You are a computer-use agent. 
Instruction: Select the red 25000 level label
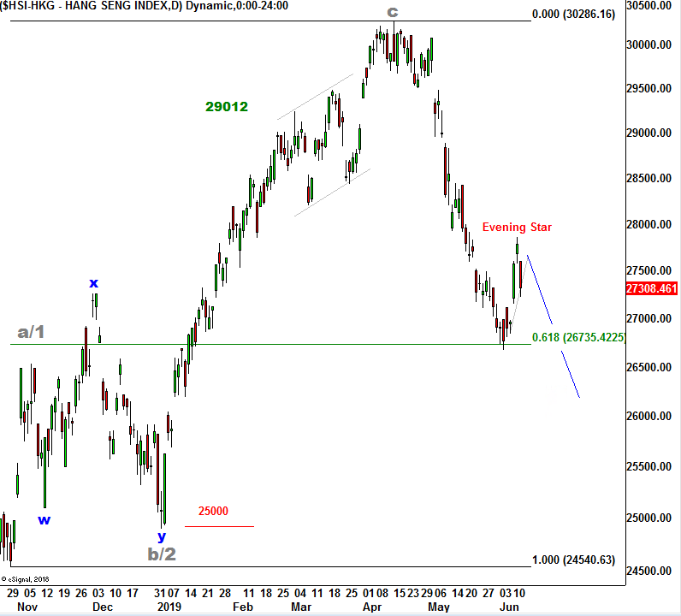(x=213, y=512)
